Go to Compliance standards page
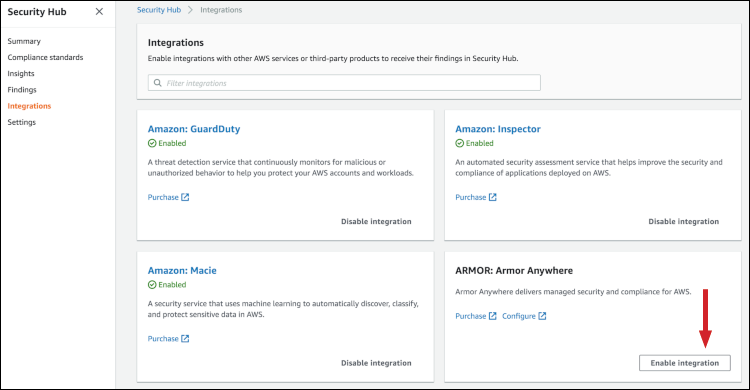The width and height of the screenshot is (750, 390). point(45,57)
